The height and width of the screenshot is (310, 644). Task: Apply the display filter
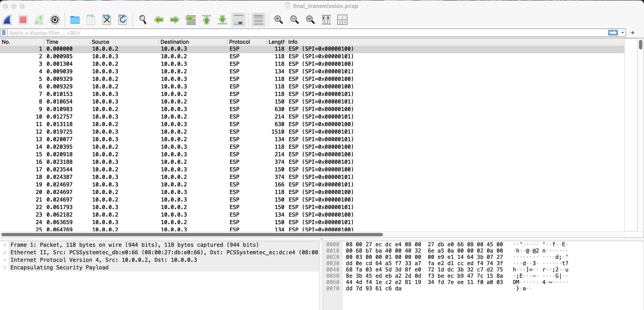coord(613,33)
